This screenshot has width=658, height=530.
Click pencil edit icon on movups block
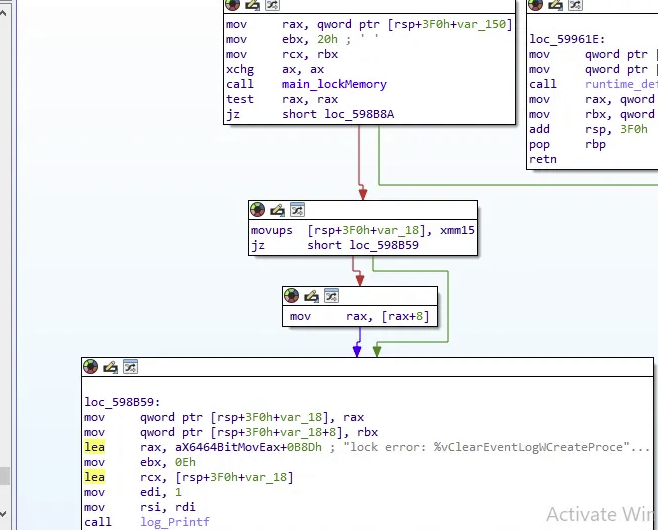pos(277,209)
